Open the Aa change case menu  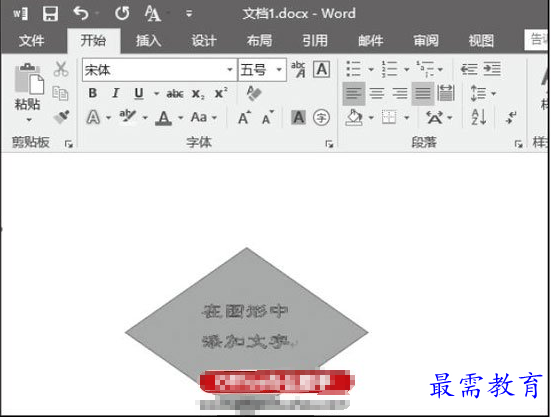[203, 117]
